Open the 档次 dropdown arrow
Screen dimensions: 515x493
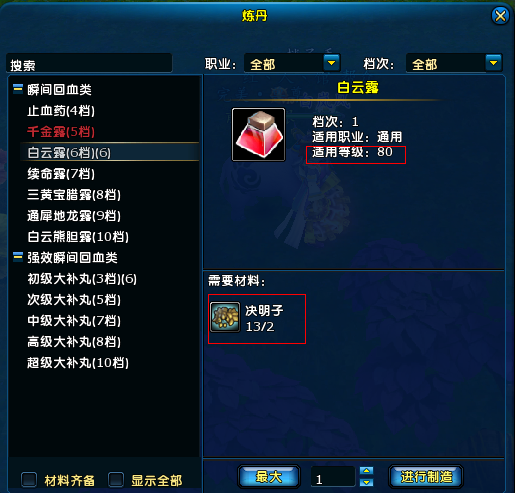click(494, 62)
